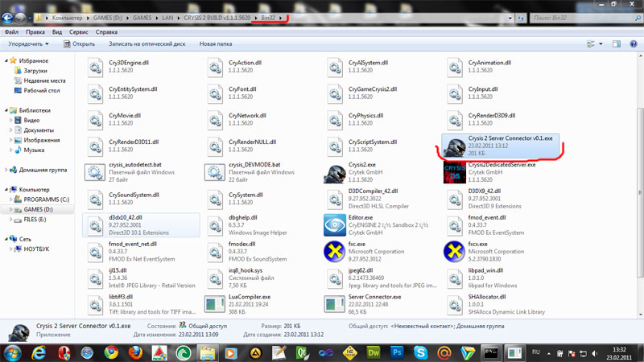
Task: Select the fxc.exe file icon
Action: pyautogui.click(x=335, y=250)
